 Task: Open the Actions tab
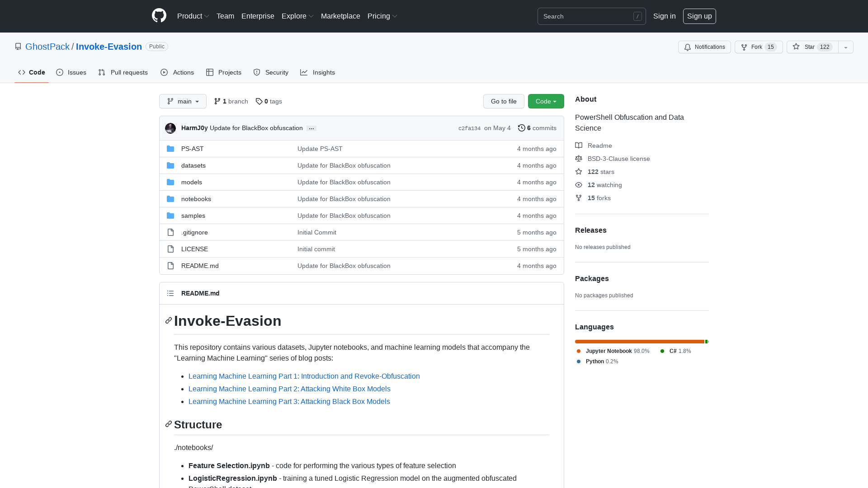(x=177, y=72)
